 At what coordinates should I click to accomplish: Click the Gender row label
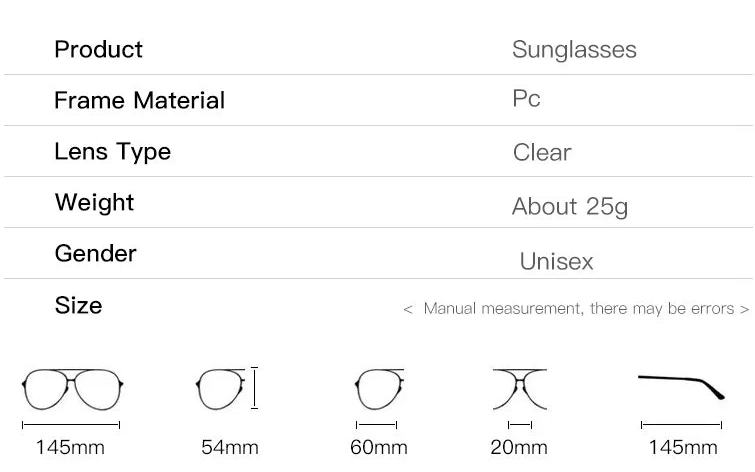coord(95,253)
